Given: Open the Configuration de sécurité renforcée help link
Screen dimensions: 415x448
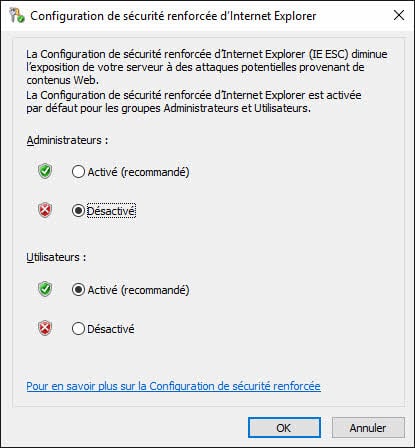Looking at the screenshot, I should [173, 386].
